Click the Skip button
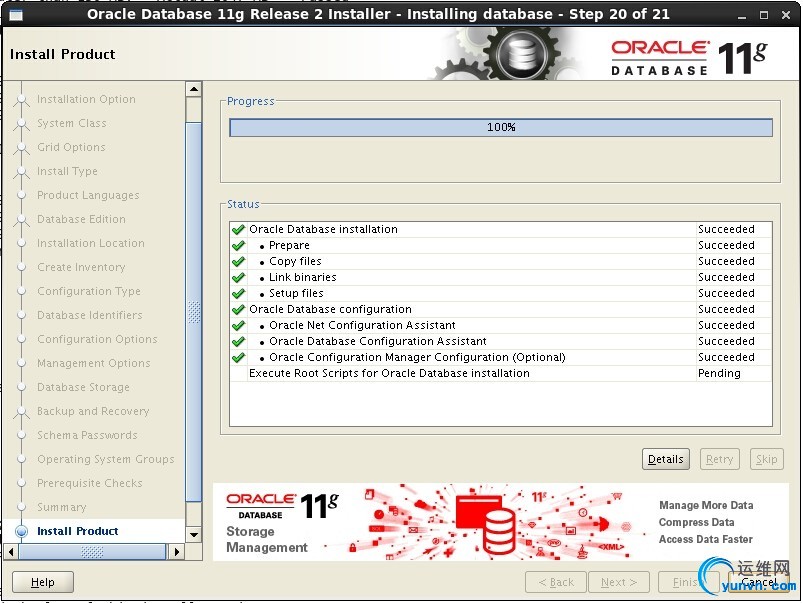Viewport: 803px width, 603px height. click(766, 459)
